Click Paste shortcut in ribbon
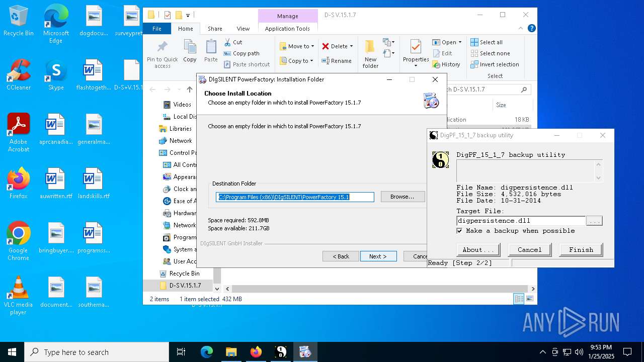644x362 pixels. [247, 64]
